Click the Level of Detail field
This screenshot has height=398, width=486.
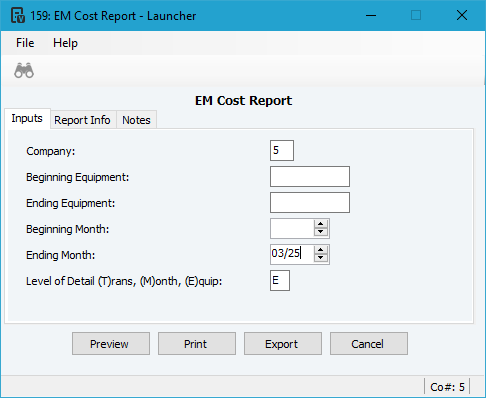click(280, 280)
